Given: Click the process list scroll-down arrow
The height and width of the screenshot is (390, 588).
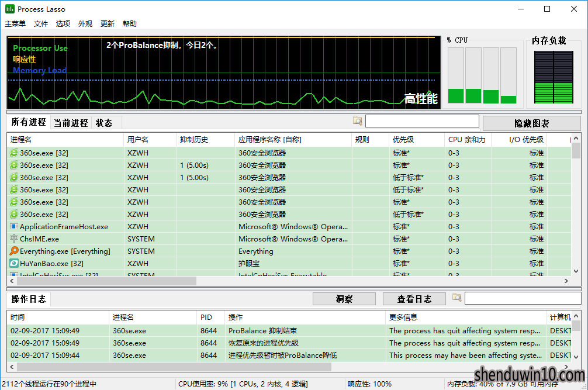Looking at the screenshot, I should [576, 271].
